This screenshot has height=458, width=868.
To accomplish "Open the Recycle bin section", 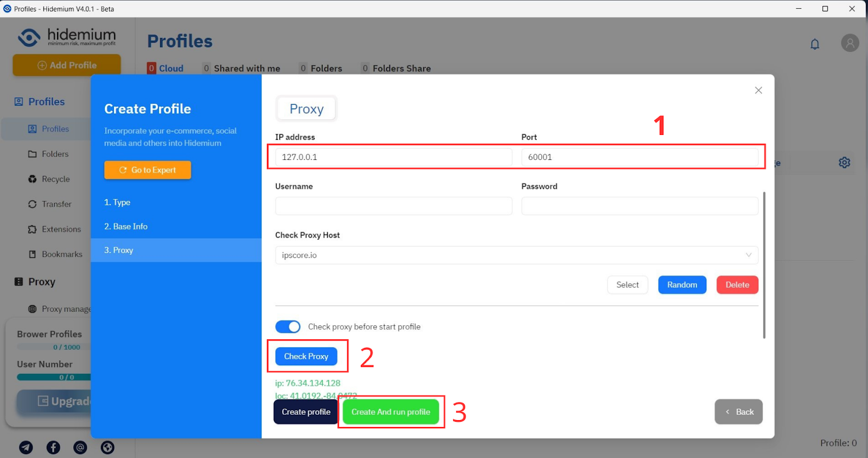I will 49,179.
